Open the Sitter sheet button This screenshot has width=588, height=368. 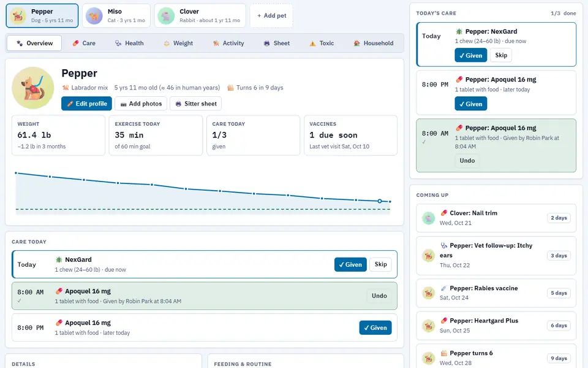point(196,104)
